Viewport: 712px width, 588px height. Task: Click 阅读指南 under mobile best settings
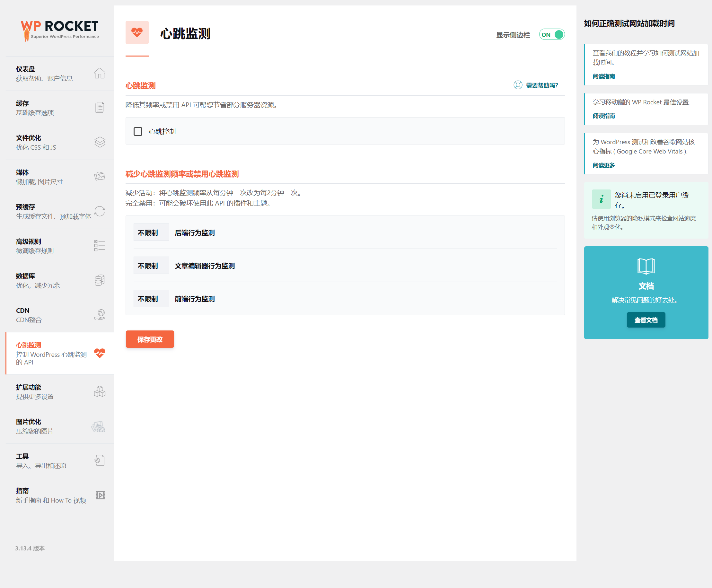tap(603, 116)
